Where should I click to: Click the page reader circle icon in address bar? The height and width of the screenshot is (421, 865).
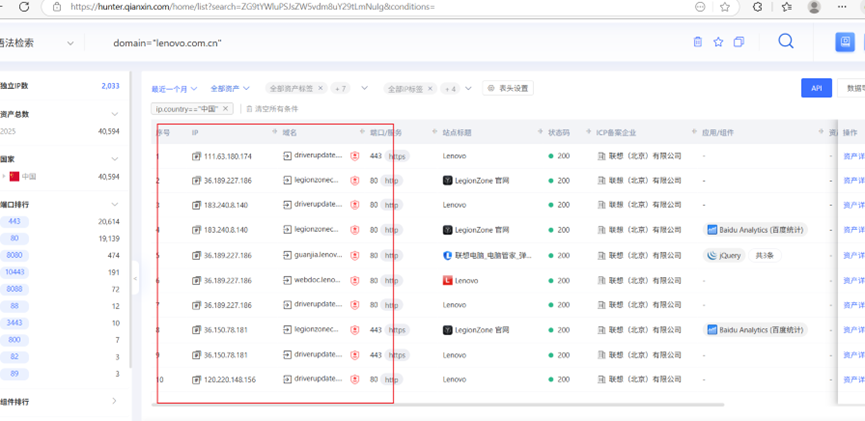point(700,7)
